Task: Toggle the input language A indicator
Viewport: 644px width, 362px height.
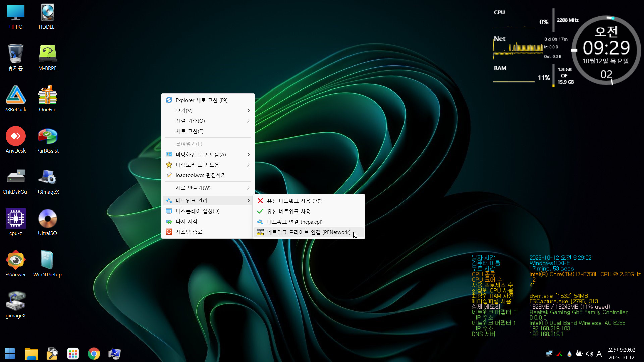Action: 599,354
